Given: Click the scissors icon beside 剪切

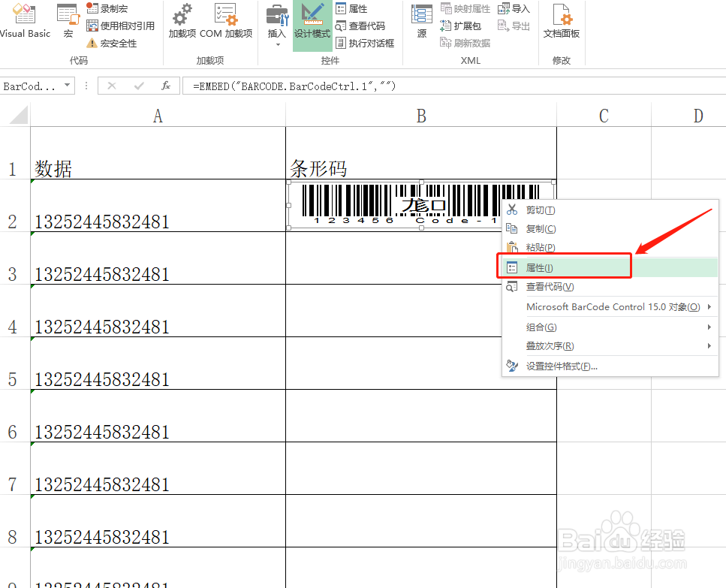Looking at the screenshot, I should pos(511,210).
